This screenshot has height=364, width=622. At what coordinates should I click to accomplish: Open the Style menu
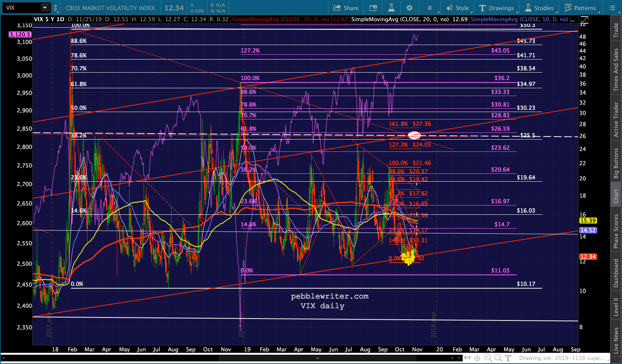(458, 8)
